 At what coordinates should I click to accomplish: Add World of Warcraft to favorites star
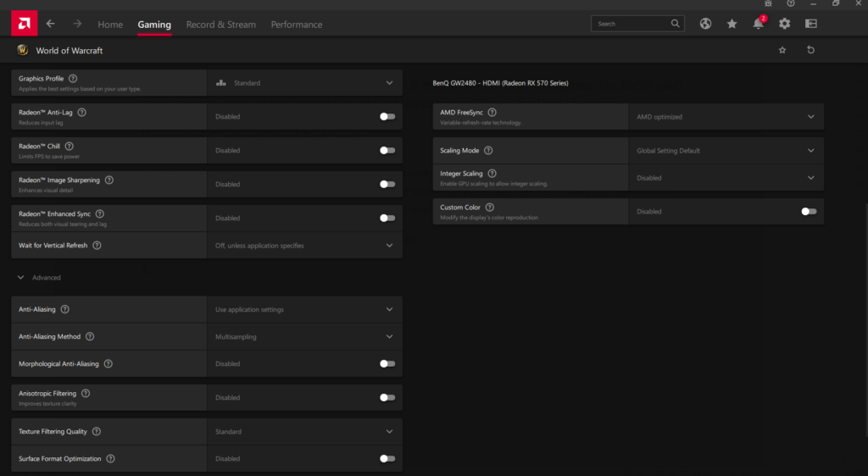[782, 50]
